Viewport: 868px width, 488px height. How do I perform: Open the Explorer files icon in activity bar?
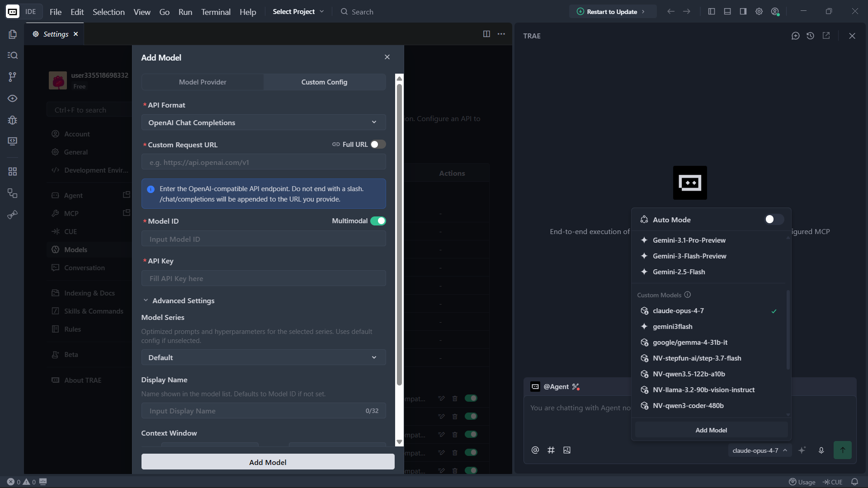[x=13, y=34]
